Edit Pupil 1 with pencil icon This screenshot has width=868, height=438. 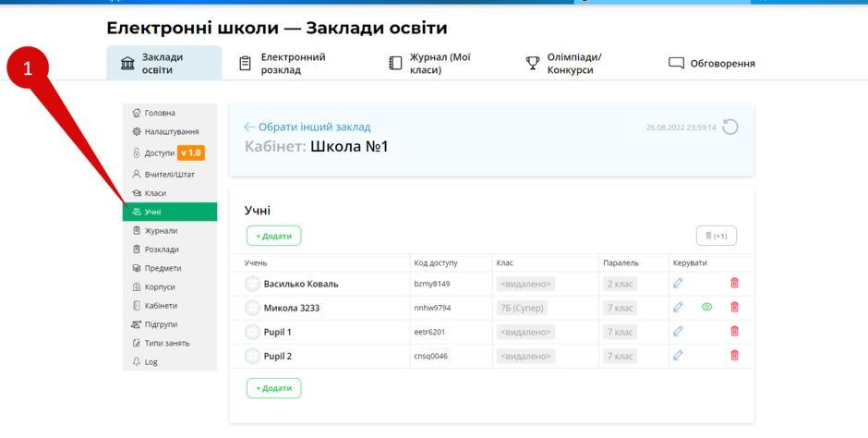(678, 332)
